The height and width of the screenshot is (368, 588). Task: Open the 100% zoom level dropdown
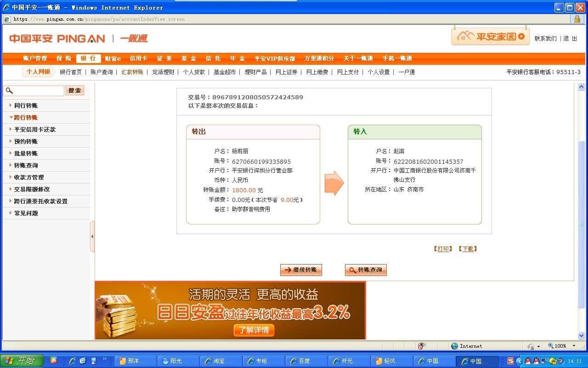(x=574, y=346)
